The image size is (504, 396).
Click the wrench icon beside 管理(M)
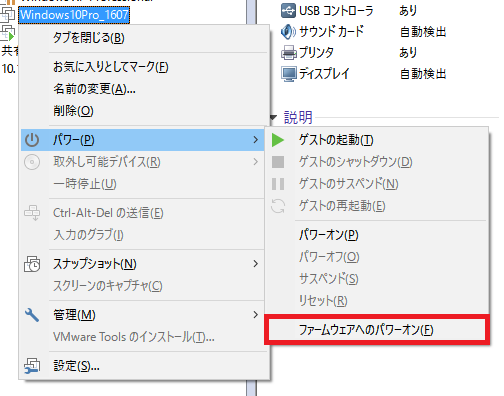point(32,315)
